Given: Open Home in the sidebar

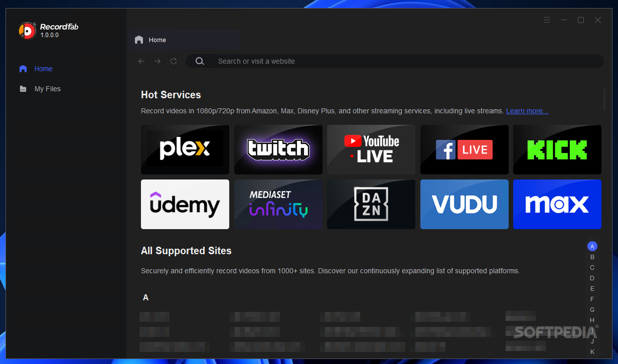Looking at the screenshot, I should [x=44, y=69].
